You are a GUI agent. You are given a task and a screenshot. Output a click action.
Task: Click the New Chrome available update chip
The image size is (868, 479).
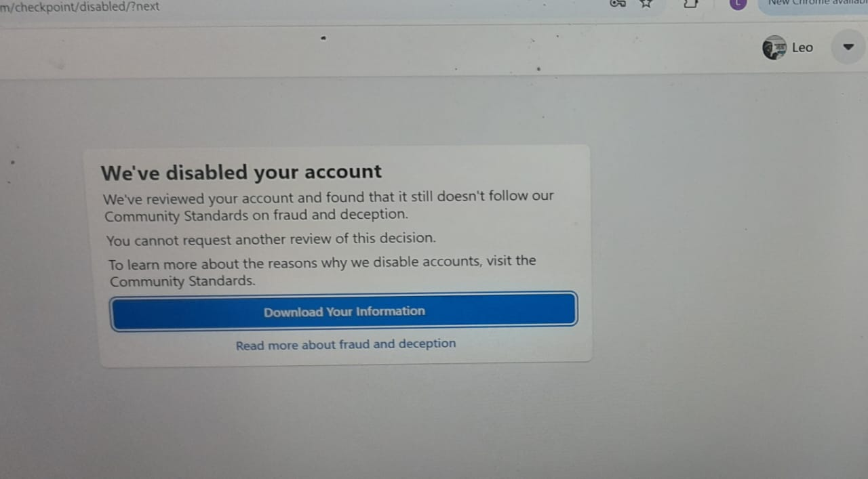pos(815,4)
